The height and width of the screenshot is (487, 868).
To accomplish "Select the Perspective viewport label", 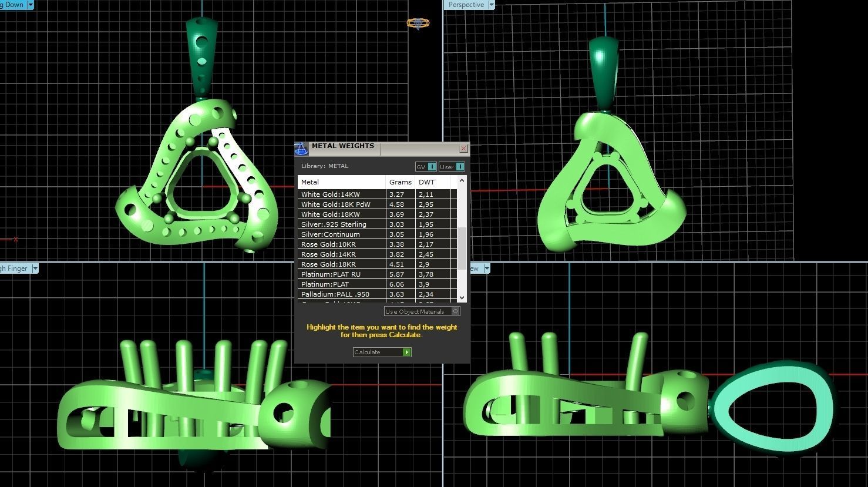I will pyautogui.click(x=466, y=5).
